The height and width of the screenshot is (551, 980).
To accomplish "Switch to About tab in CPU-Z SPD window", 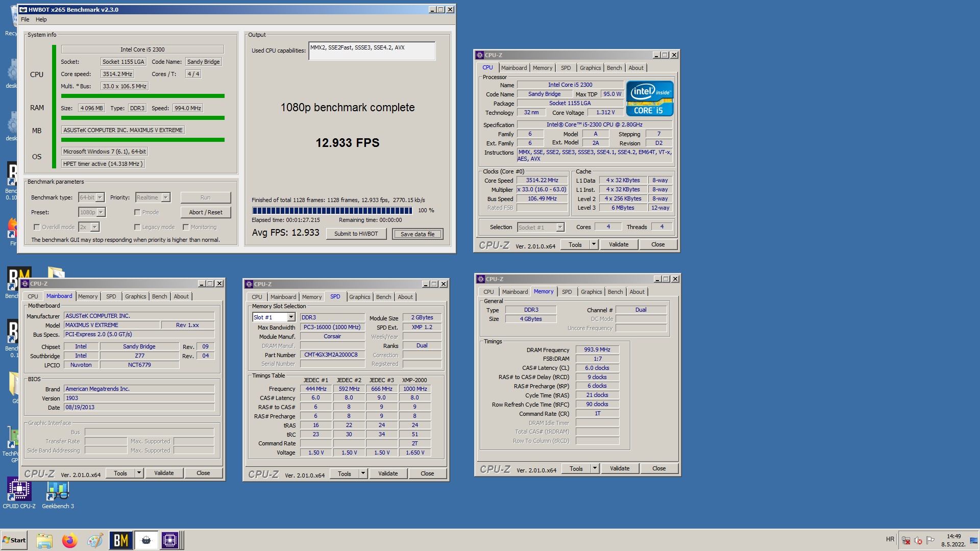I will [405, 297].
